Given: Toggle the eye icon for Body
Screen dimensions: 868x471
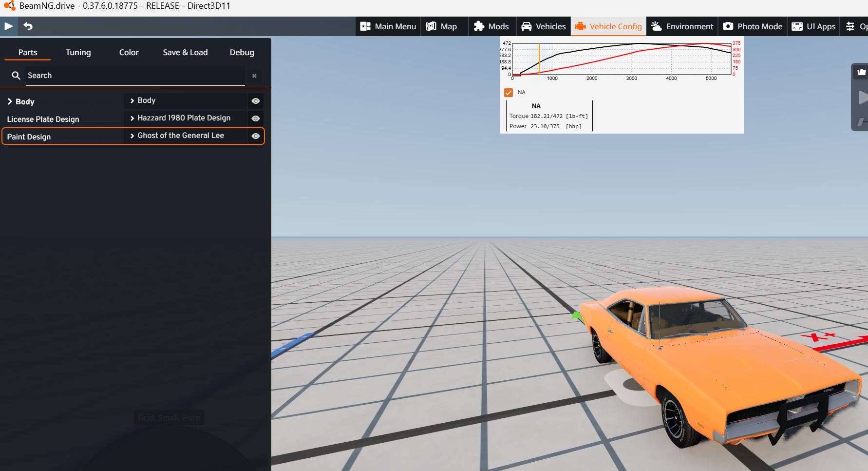Looking at the screenshot, I should point(256,101).
